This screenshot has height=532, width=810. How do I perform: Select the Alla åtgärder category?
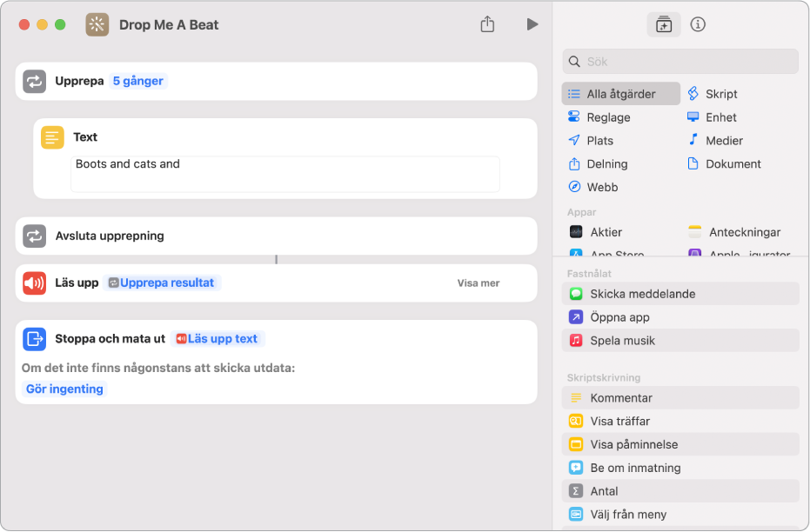[621, 94]
